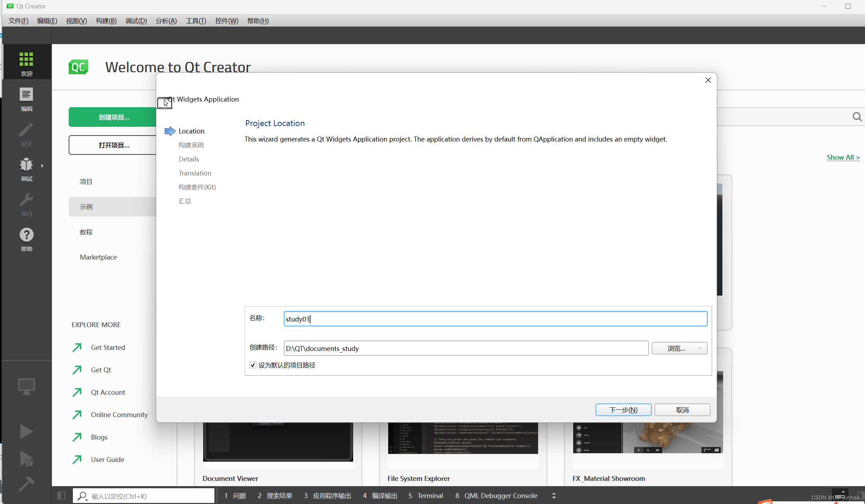Expand the Translation step in wizard
The height and width of the screenshot is (504, 865).
[195, 173]
